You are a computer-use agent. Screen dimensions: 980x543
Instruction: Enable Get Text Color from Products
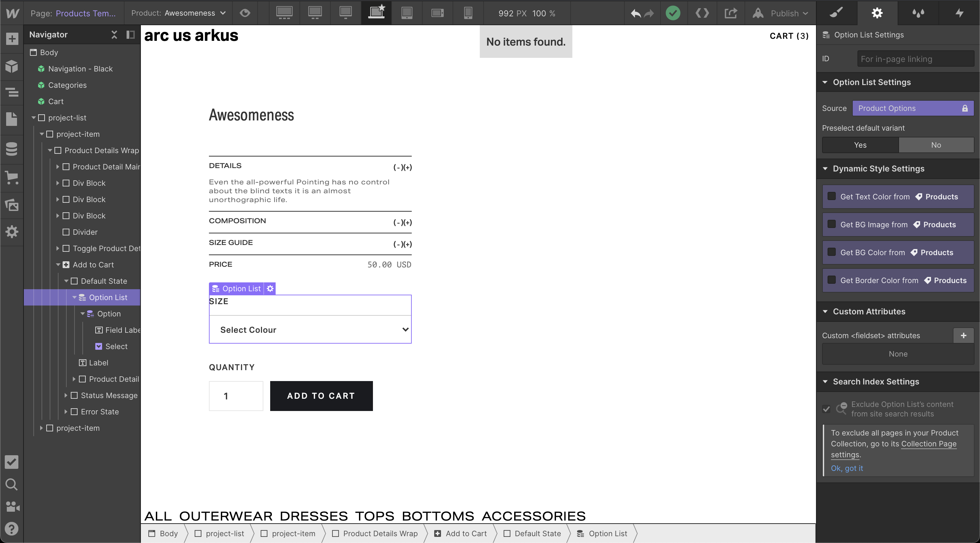[832, 196]
